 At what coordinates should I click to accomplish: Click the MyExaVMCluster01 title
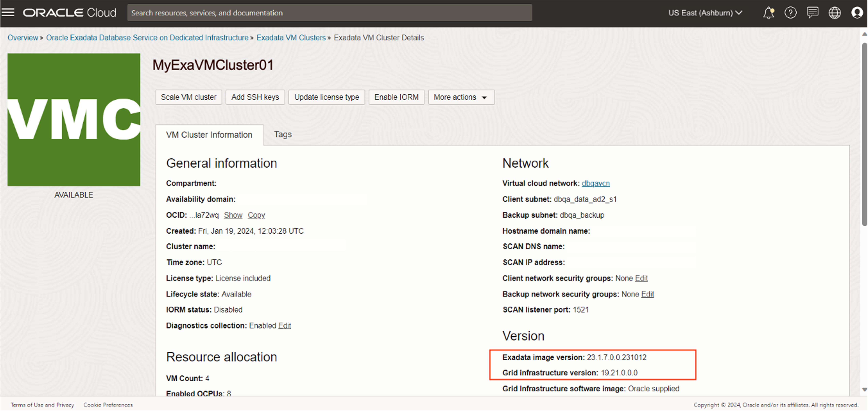[213, 65]
